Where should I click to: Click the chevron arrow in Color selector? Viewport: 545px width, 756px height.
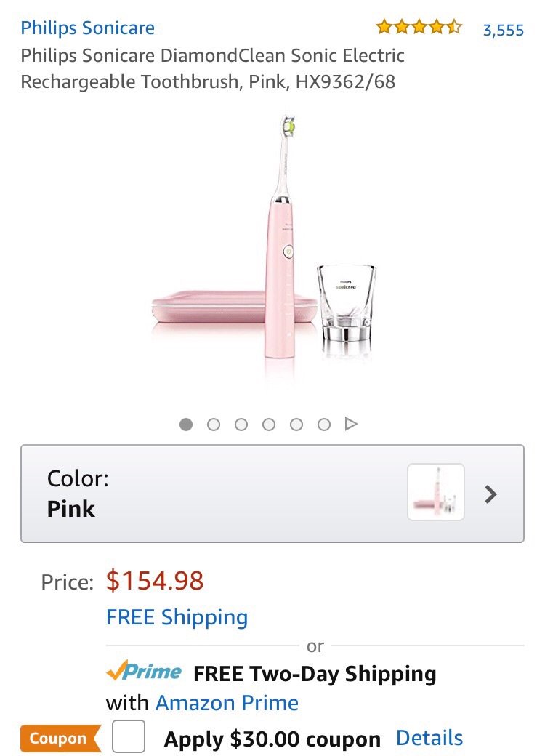tap(491, 494)
